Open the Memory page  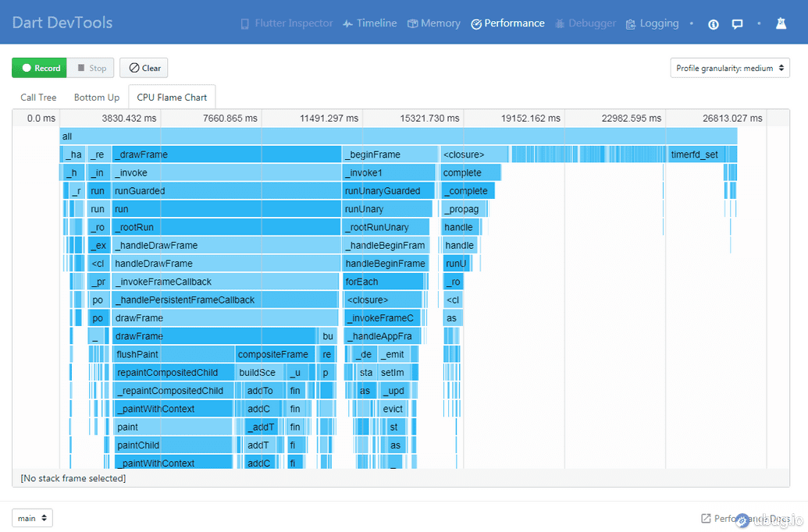click(433, 23)
